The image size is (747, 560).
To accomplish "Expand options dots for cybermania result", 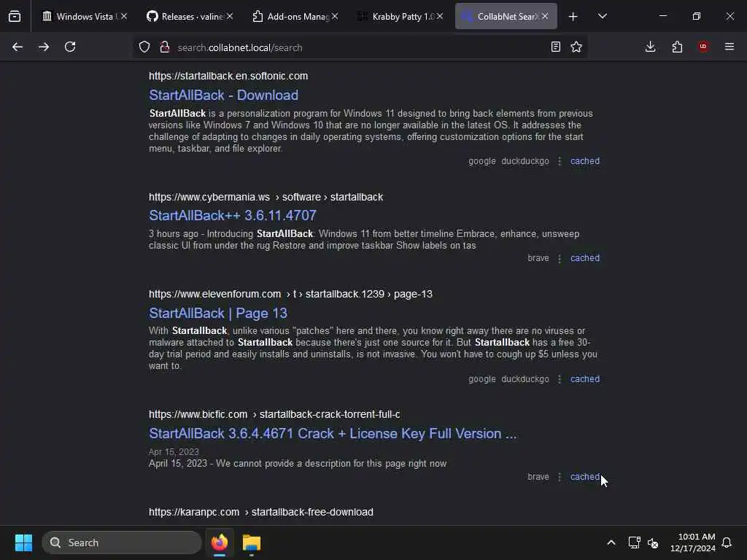I will coord(560,258).
